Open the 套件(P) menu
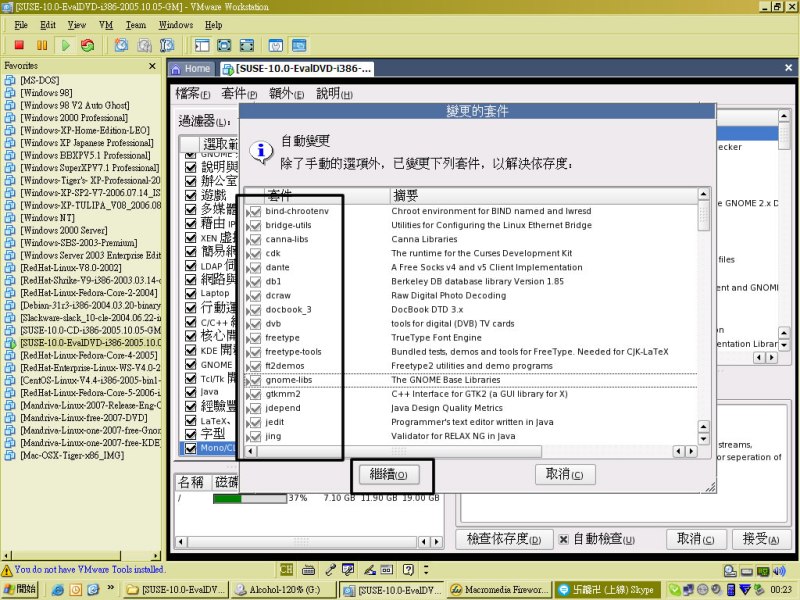This screenshot has width=800, height=600. pos(239,93)
